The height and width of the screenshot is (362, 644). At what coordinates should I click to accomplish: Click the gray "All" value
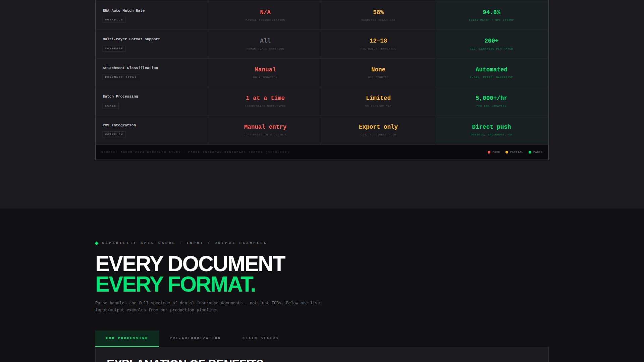tap(265, 41)
